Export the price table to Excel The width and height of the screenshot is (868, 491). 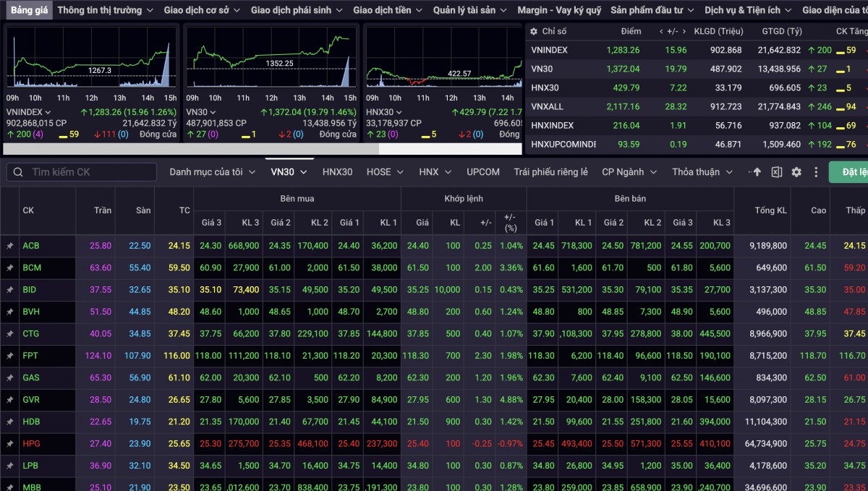pos(776,172)
